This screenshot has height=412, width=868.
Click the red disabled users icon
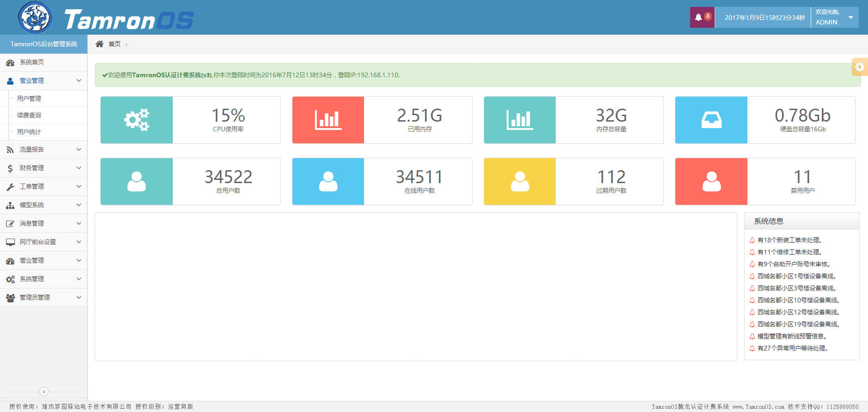click(x=711, y=182)
